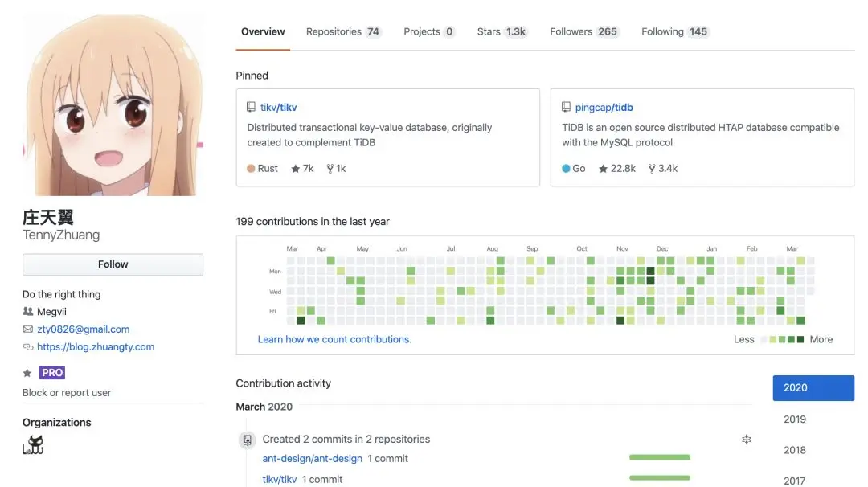Viewport: 868px width, 487px height.
Task: Click the tikv/tikv repository book icon
Action: 251,107
